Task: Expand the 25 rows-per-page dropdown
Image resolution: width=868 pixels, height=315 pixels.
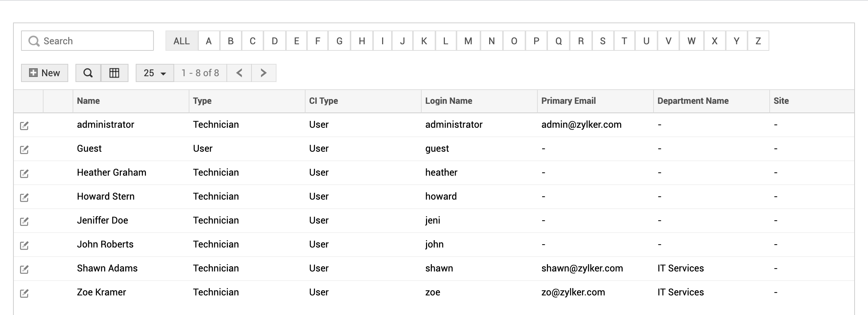Action: [x=155, y=73]
